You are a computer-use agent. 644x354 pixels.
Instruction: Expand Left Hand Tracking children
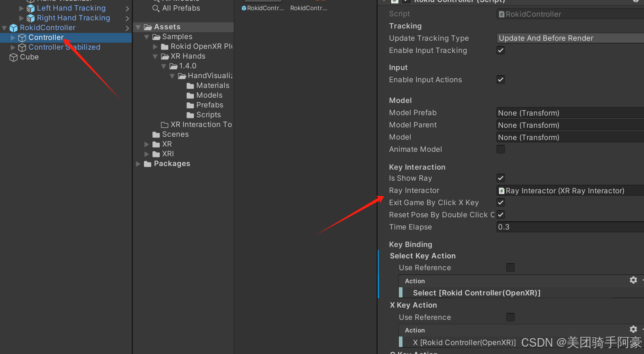coord(22,8)
